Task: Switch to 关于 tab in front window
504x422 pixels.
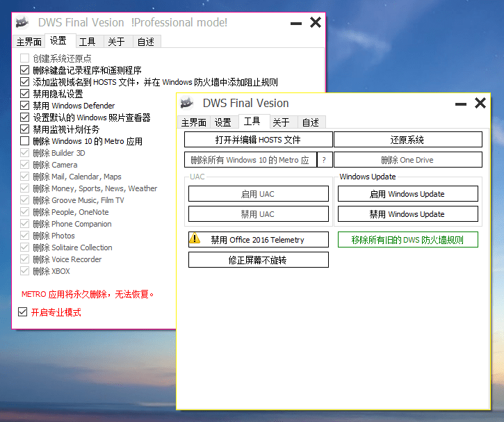Action: pos(281,122)
